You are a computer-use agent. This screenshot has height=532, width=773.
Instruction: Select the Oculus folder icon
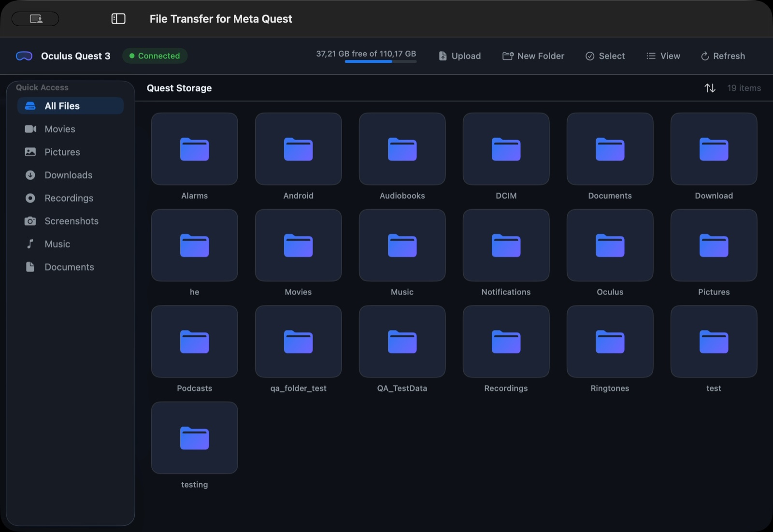(x=610, y=245)
